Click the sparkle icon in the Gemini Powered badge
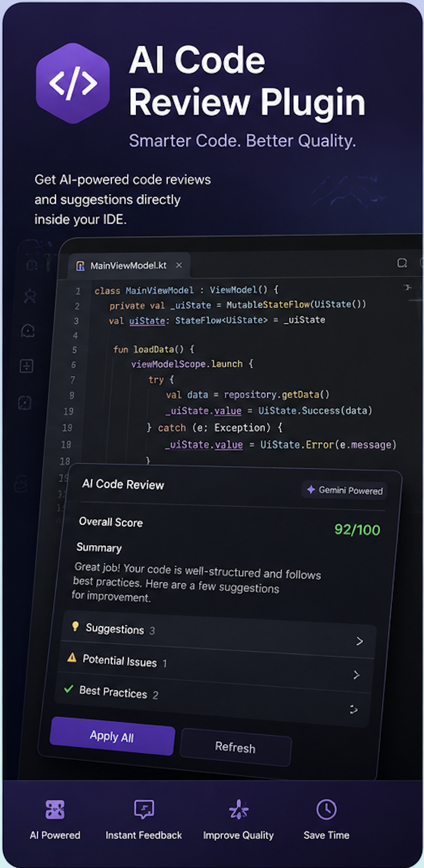424x868 pixels. [311, 489]
